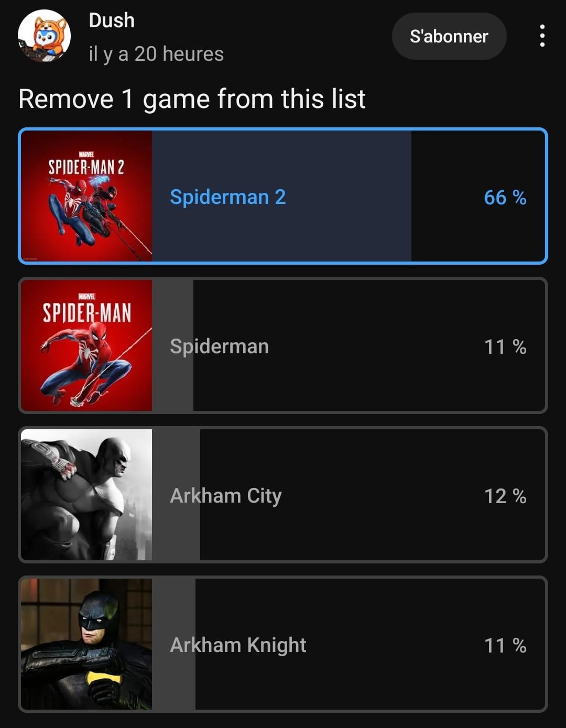Tap the Spider-Man cover art thumbnail

[x=86, y=345]
